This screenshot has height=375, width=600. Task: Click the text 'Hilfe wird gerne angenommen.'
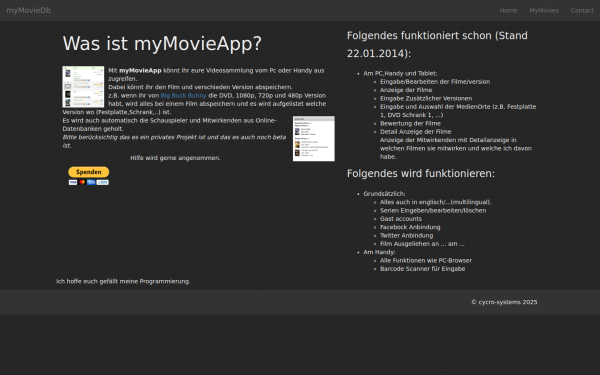click(x=175, y=158)
